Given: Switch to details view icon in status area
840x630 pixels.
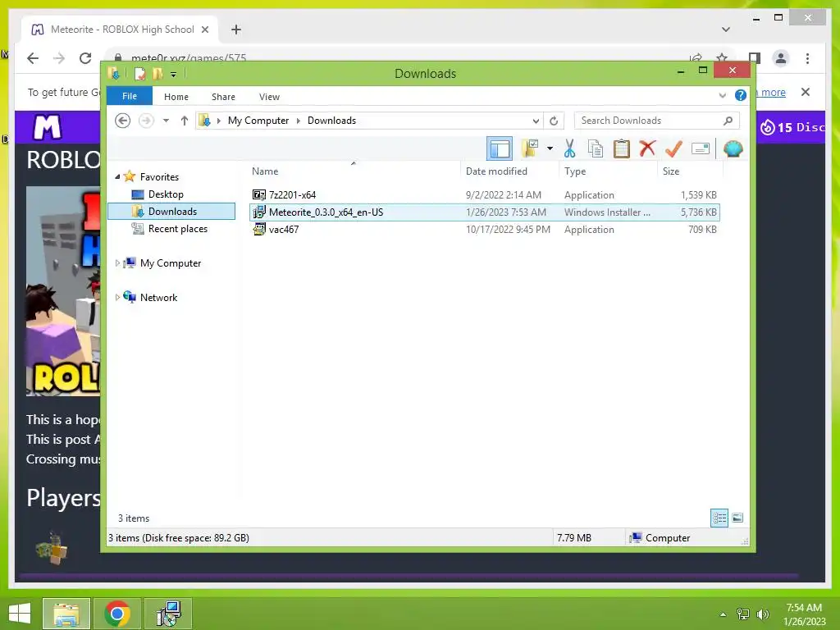Looking at the screenshot, I should click(x=719, y=518).
